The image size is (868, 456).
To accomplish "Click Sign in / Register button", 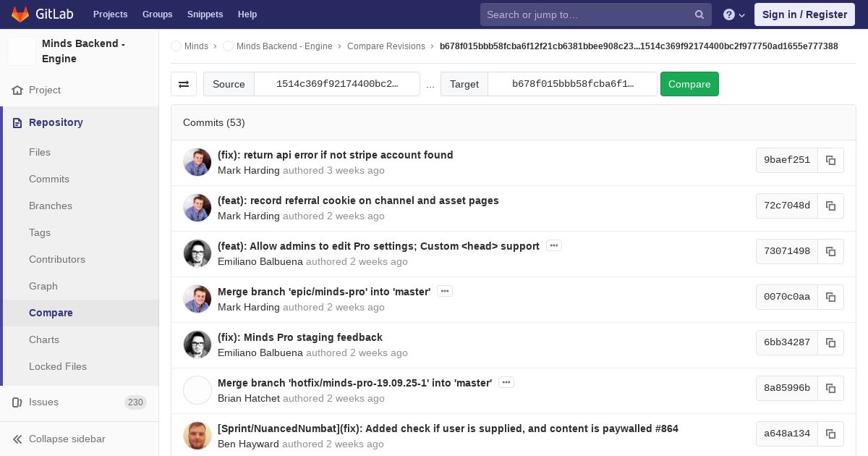I will [804, 14].
